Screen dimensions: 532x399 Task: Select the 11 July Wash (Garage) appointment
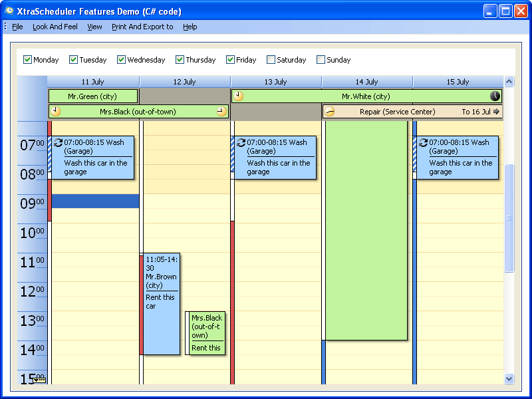92,158
